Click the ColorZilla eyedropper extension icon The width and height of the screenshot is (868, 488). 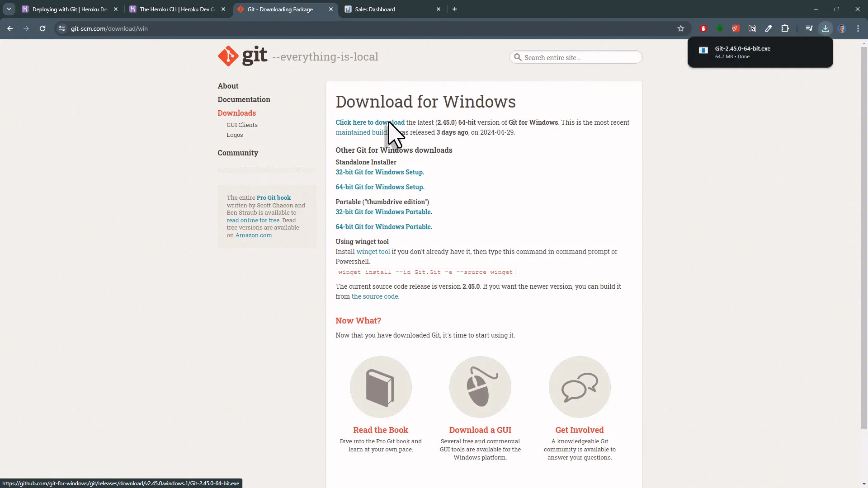point(769,28)
